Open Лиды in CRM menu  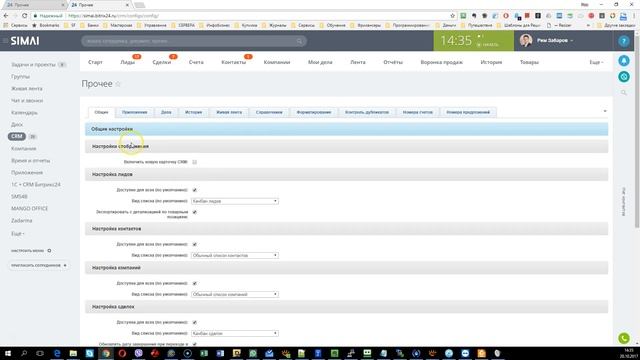128,62
